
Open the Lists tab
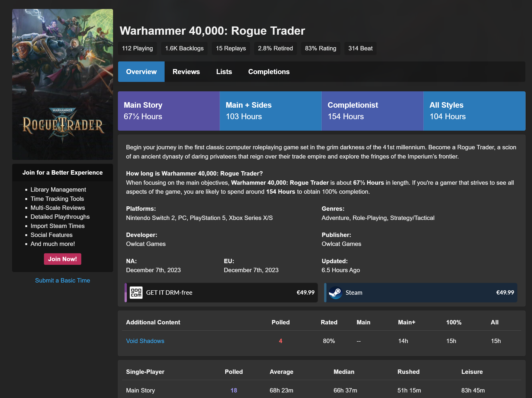[x=224, y=72]
